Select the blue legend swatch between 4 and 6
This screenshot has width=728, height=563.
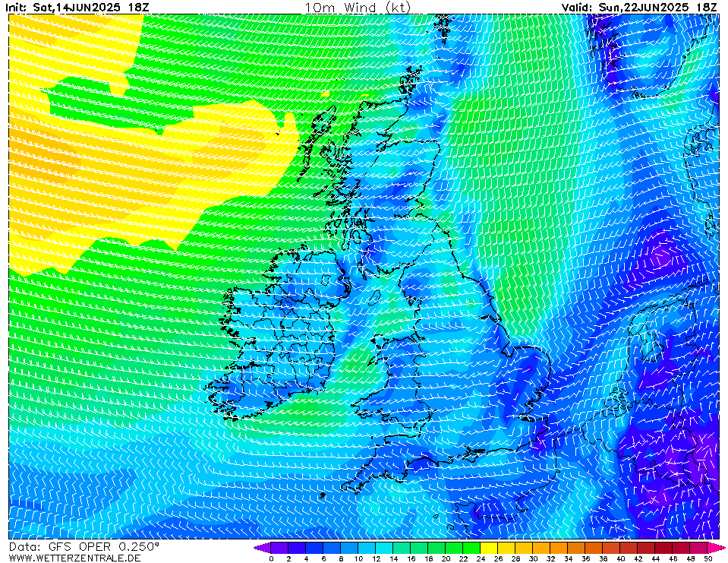coord(314,547)
